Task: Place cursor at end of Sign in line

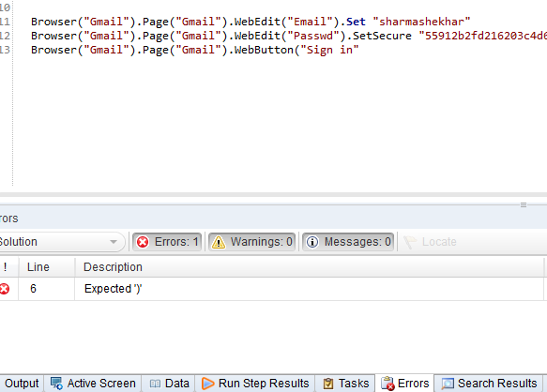Action: click(359, 50)
